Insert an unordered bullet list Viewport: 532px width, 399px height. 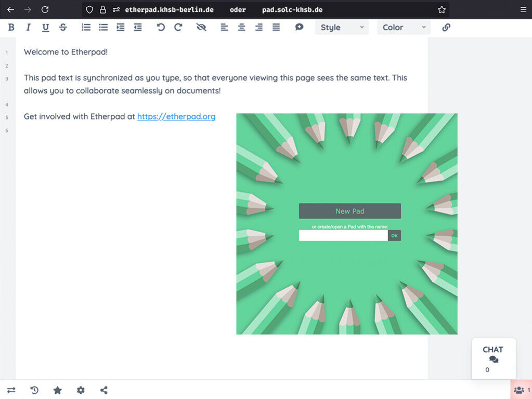(103, 28)
